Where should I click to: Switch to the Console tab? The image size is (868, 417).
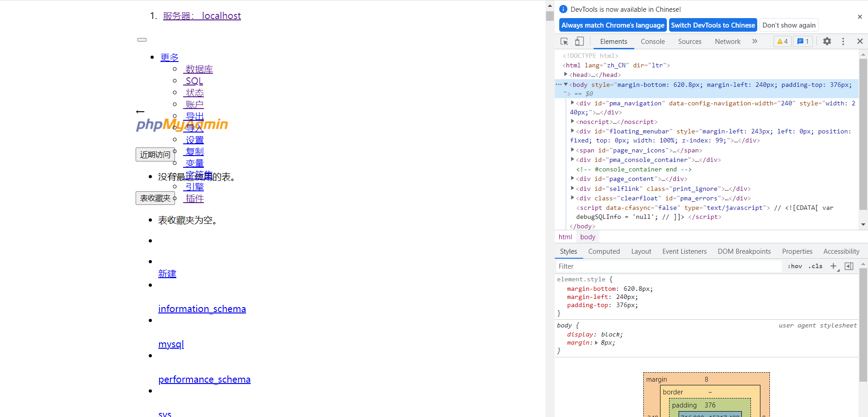(x=653, y=41)
